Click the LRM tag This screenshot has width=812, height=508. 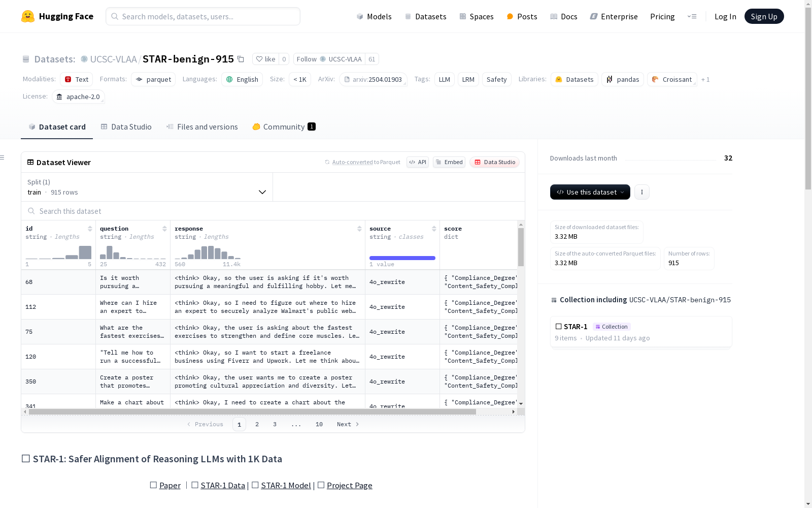468,79
